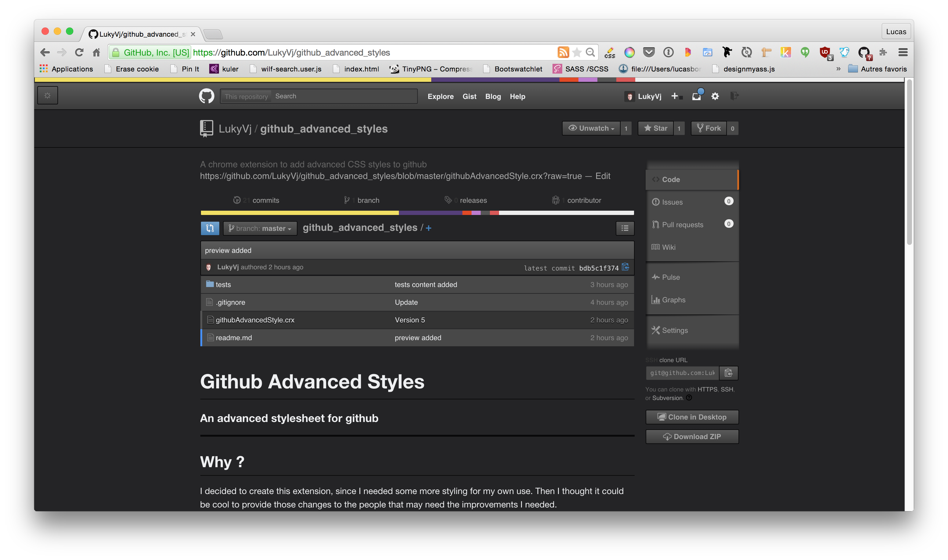View the 21 commits
The image size is (948, 560).
pos(256,200)
